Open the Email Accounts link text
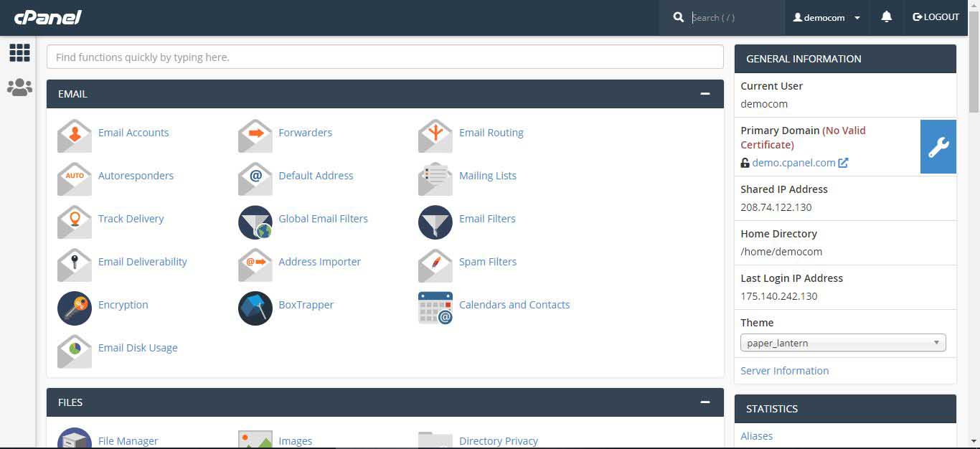The height and width of the screenshot is (449, 980). [x=133, y=133]
